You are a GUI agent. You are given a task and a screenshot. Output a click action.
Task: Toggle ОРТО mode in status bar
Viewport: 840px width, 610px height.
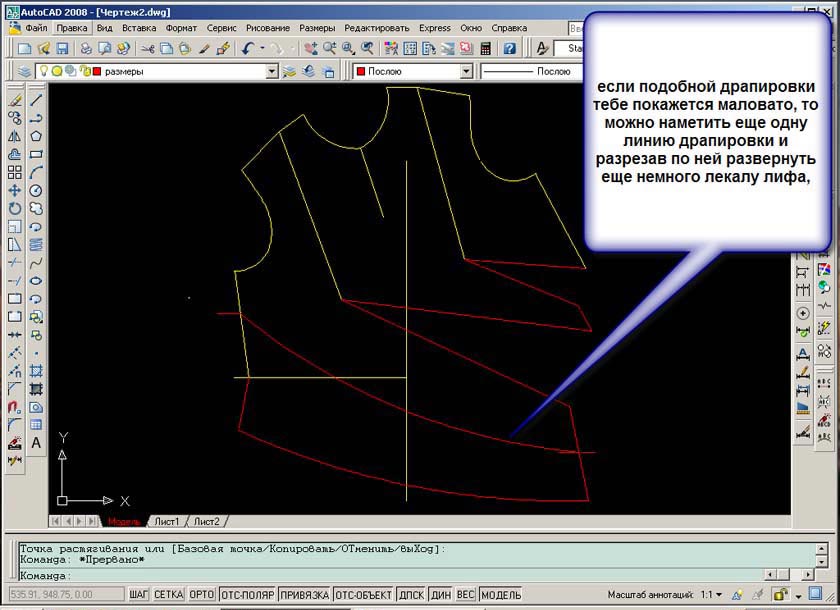202,595
